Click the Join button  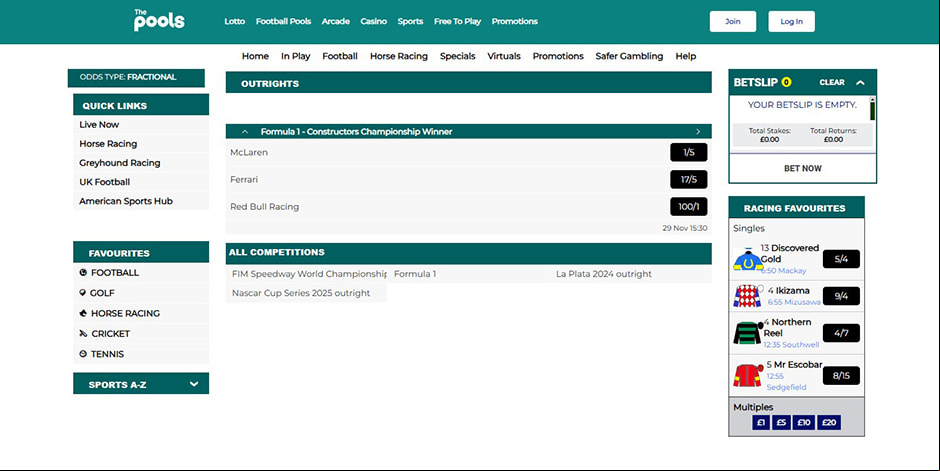click(733, 21)
